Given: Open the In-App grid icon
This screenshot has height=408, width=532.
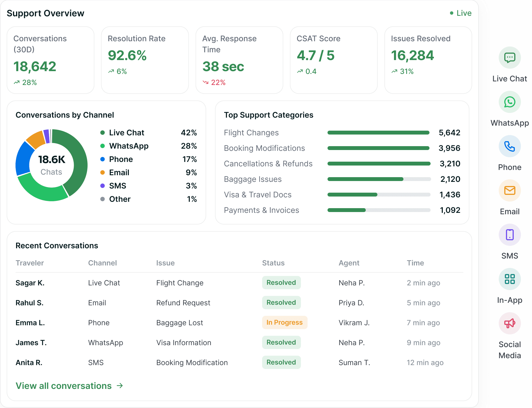Looking at the screenshot, I should click(x=510, y=279).
